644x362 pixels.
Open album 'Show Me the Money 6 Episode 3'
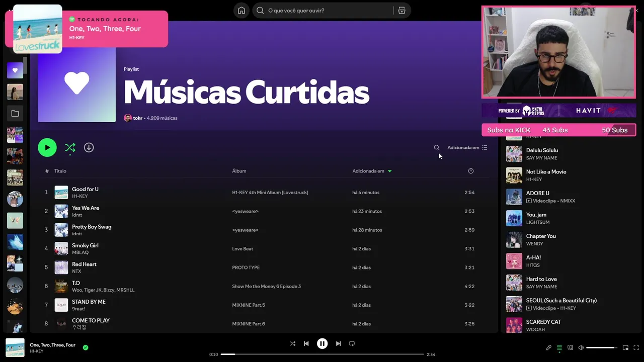[267, 286]
